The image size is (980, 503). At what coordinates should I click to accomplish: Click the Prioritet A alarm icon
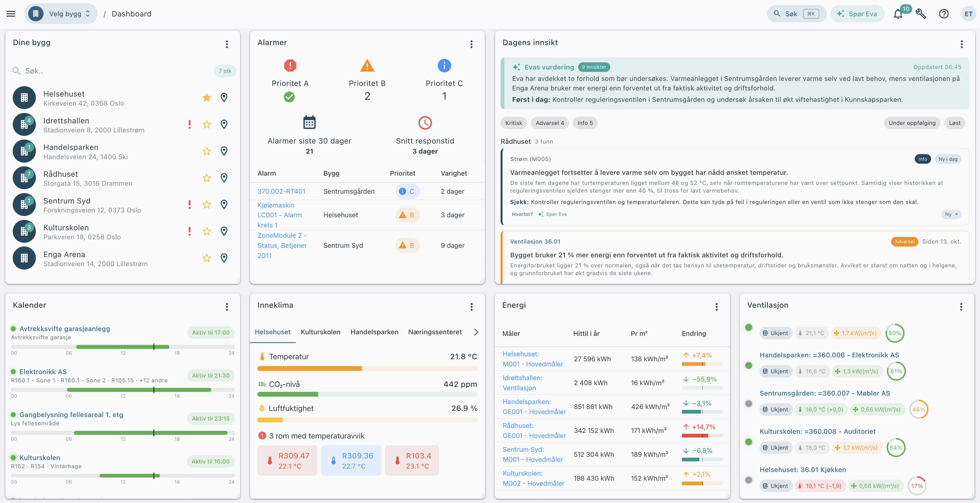pyautogui.click(x=290, y=65)
